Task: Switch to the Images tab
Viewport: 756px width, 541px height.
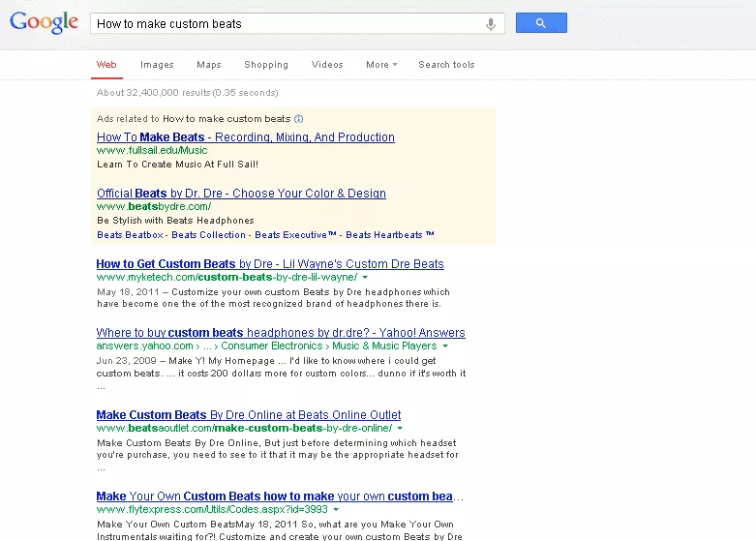Action: (157, 65)
